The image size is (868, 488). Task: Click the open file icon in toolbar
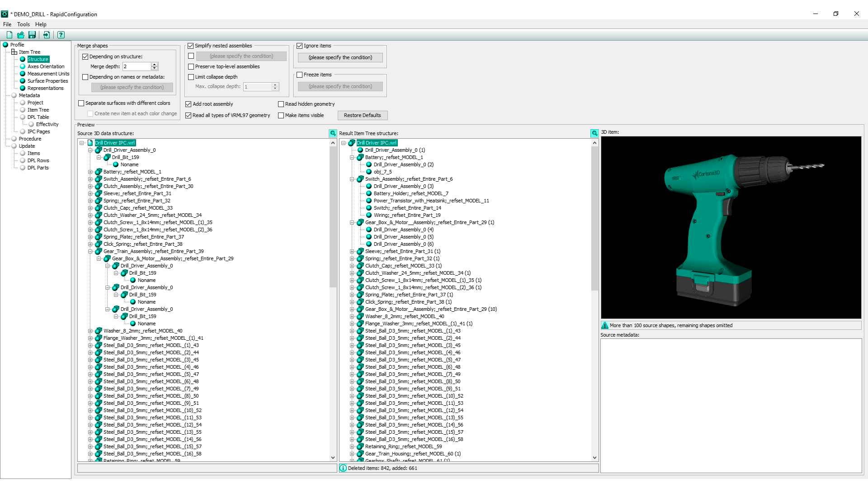[x=21, y=34]
